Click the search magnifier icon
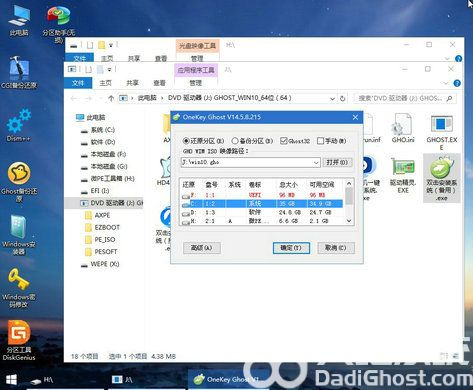This screenshot has width=473, height=390. (x=449, y=98)
